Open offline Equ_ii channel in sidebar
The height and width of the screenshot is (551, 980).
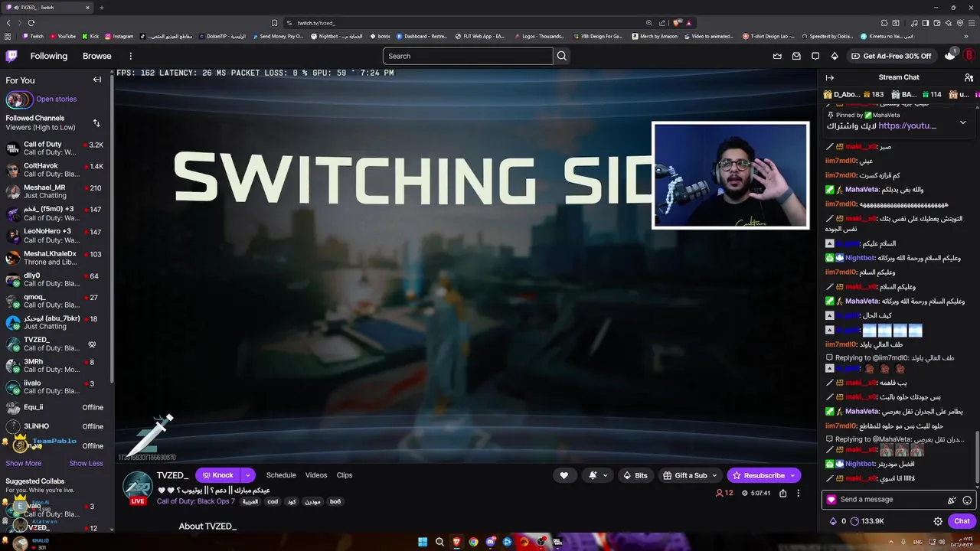[55, 408]
